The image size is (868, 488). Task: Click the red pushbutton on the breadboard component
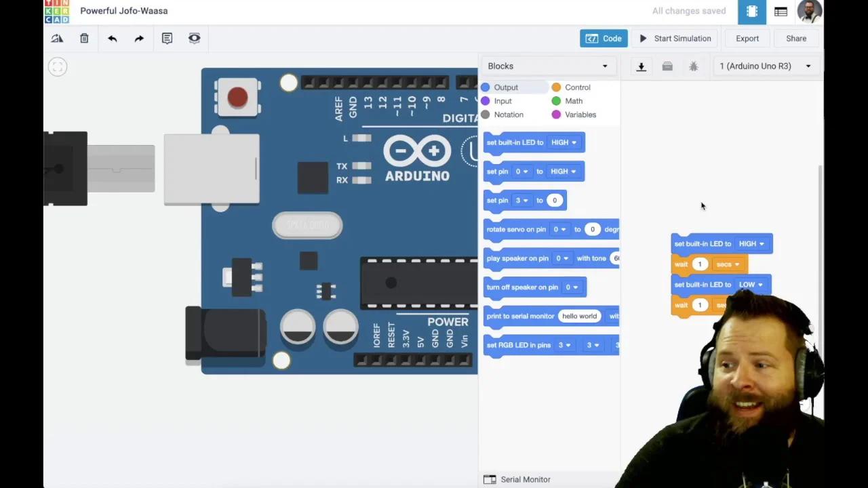[237, 96]
